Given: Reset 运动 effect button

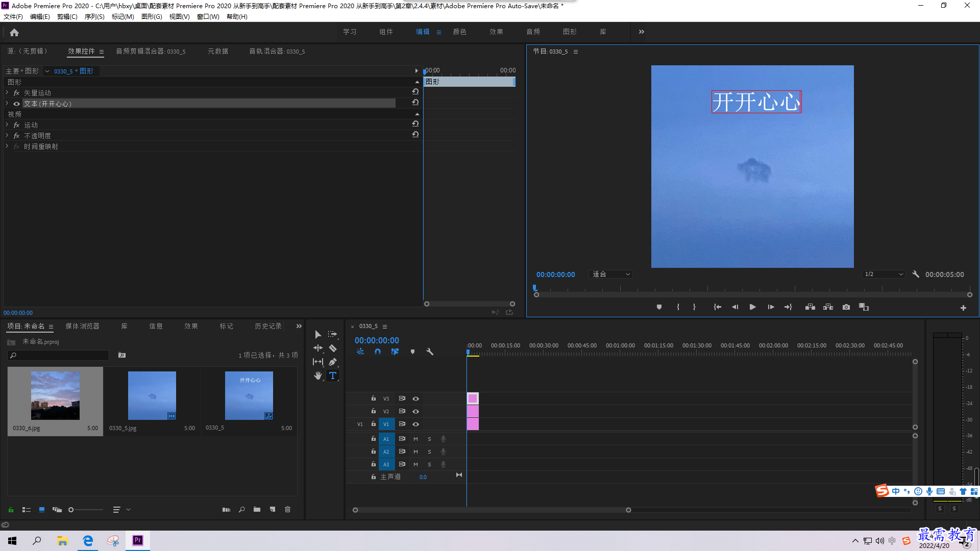Looking at the screenshot, I should [x=415, y=123].
